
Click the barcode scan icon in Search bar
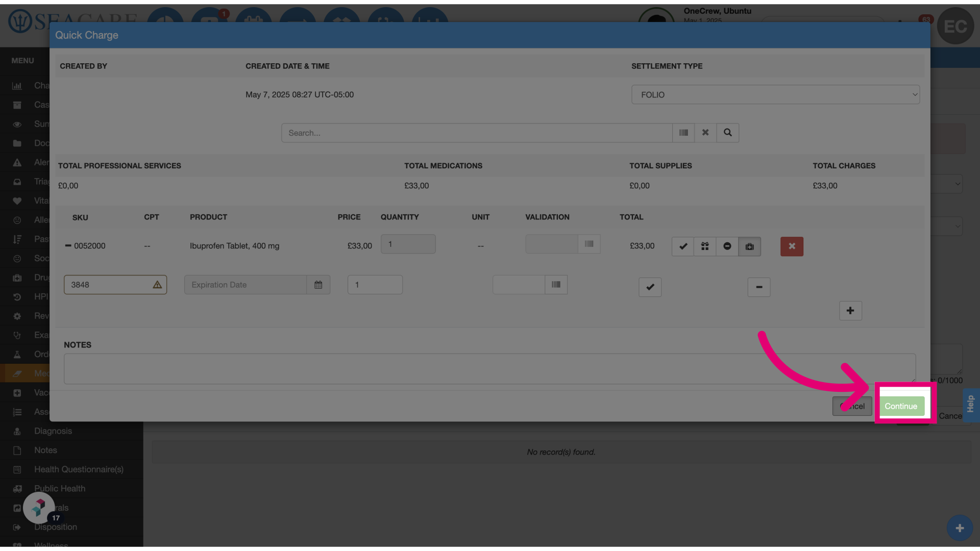click(683, 133)
